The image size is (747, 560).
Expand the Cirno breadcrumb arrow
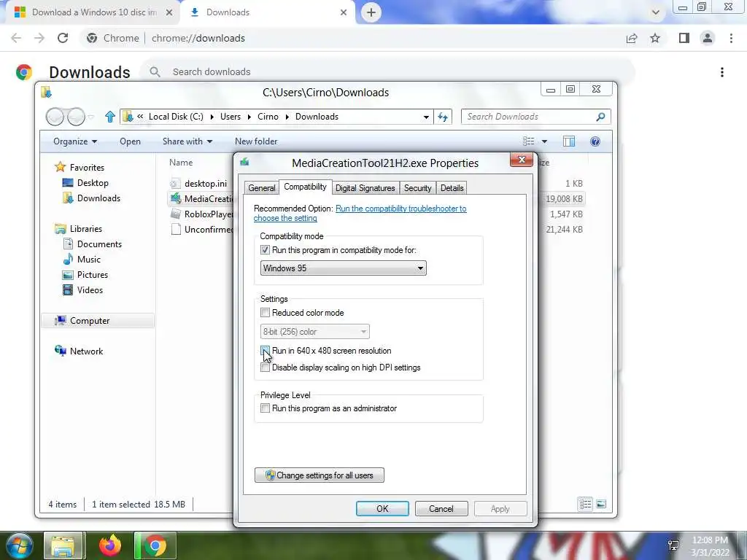tap(287, 117)
